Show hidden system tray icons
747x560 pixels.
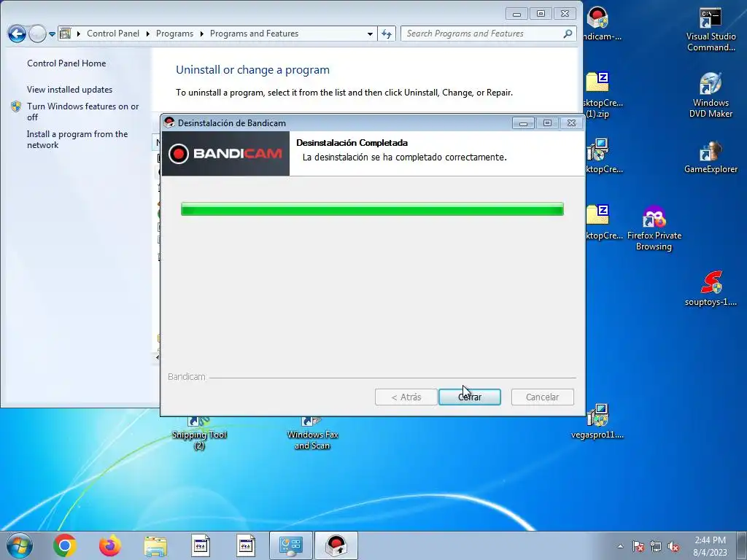coord(620,546)
